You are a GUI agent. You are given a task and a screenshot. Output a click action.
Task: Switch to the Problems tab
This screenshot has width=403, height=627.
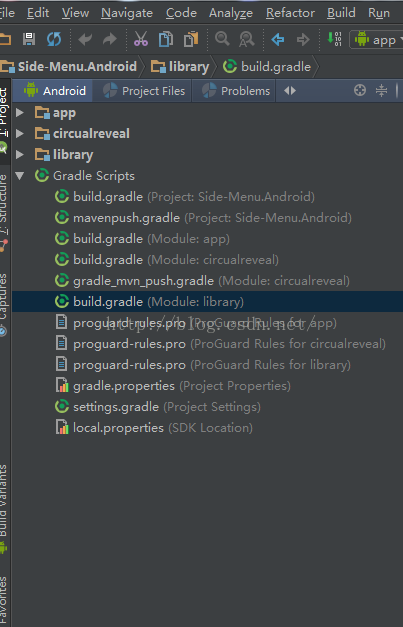click(235, 91)
